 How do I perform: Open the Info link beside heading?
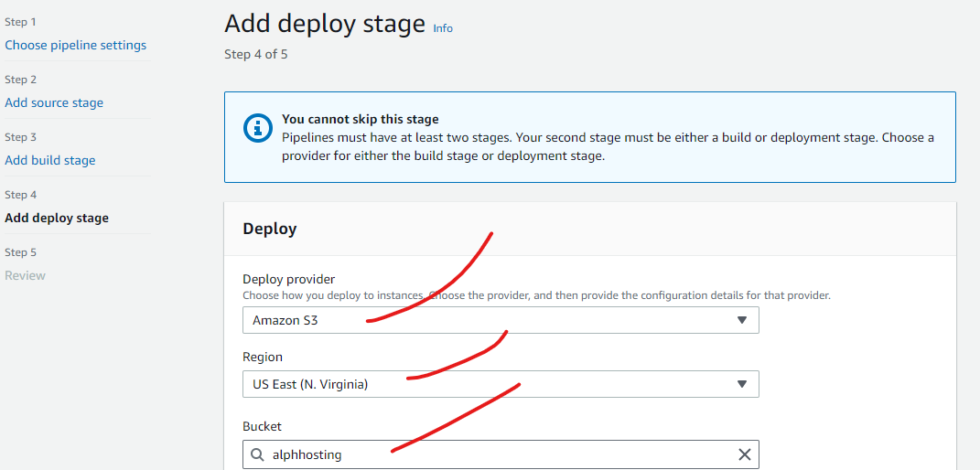(x=443, y=28)
